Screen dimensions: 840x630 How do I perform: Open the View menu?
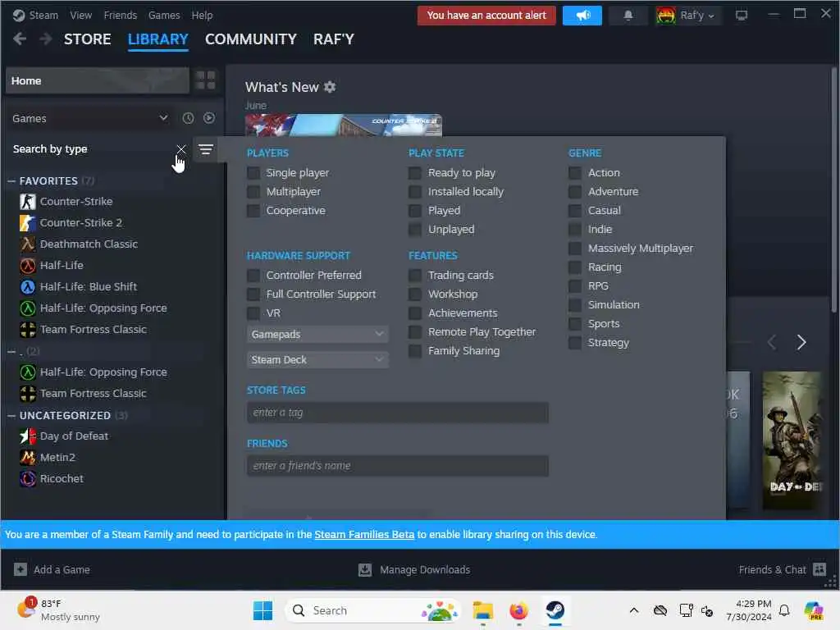click(x=81, y=16)
